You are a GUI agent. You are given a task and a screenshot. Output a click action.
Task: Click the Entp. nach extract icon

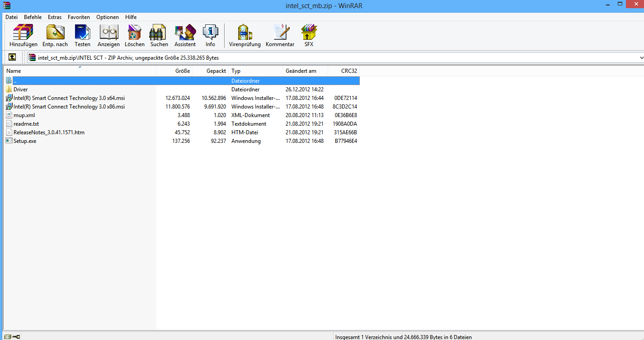(55, 35)
